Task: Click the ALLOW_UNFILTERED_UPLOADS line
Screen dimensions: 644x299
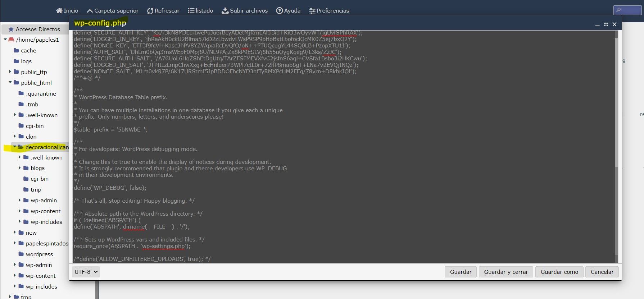Action: 142,259
